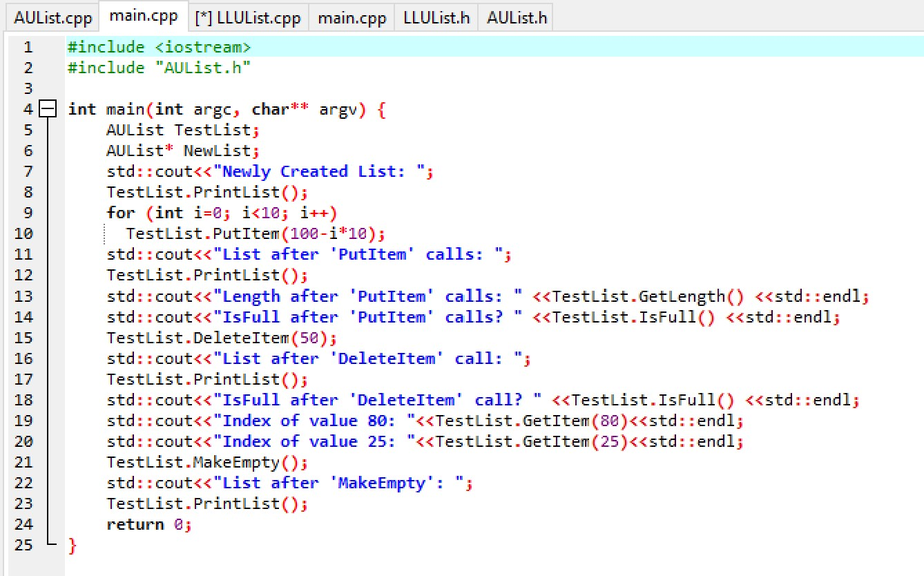
Task: Click line number 15 in the gutter
Action: (x=23, y=338)
